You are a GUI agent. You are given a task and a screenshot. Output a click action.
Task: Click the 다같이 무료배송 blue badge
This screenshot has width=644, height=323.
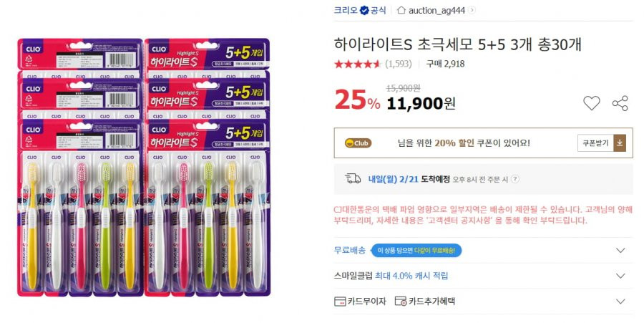click(x=416, y=250)
